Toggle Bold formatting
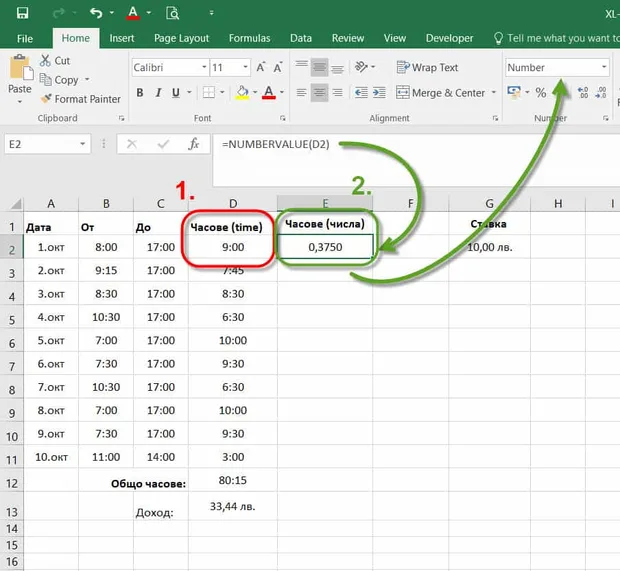The image size is (620, 571). click(140, 93)
